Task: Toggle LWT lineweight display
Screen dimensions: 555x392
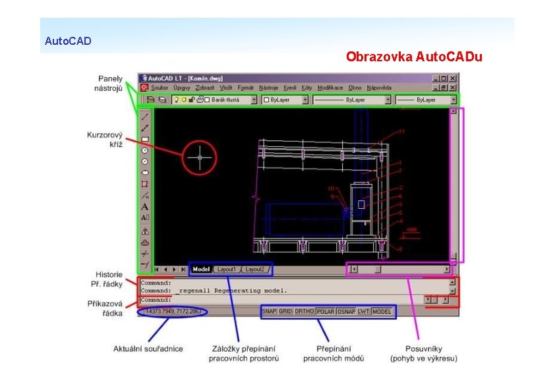Action: click(363, 312)
